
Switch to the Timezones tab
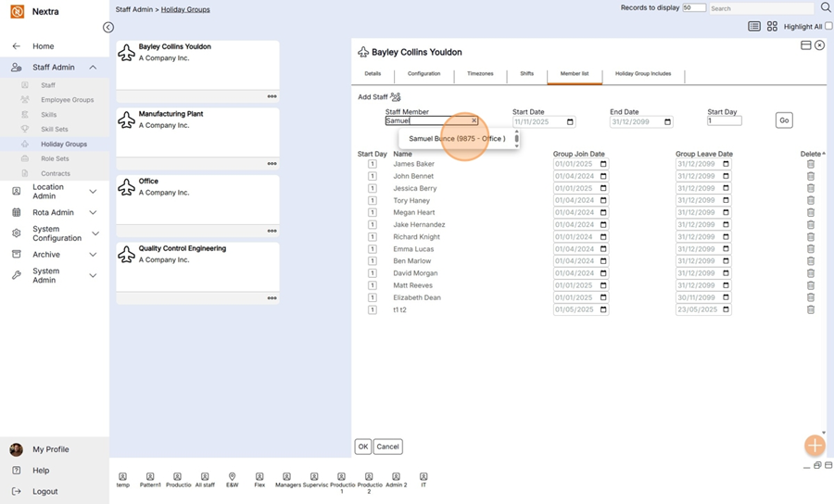[480, 74]
